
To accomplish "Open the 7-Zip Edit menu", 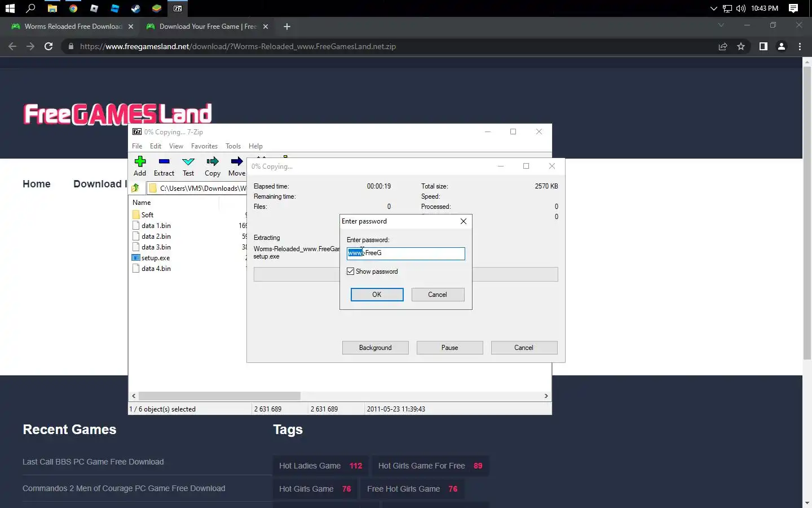I will pyautogui.click(x=156, y=146).
